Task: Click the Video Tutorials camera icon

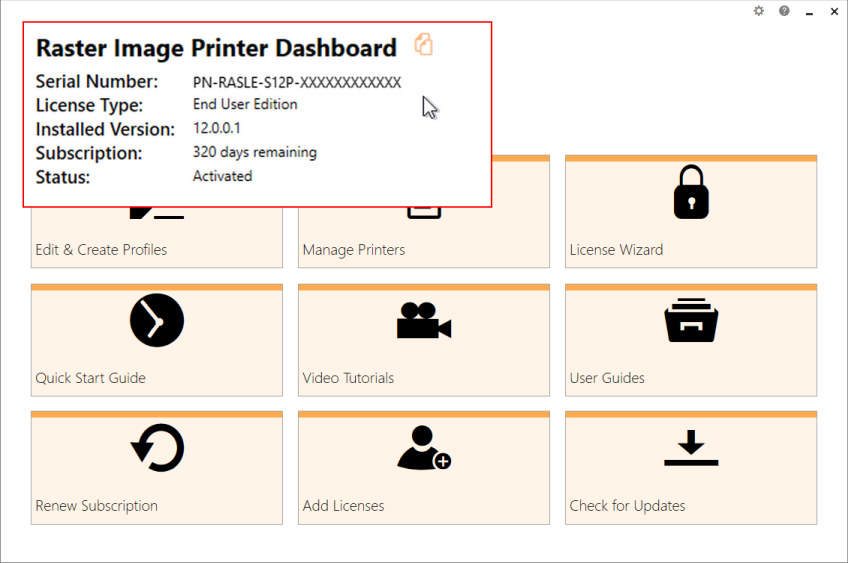Action: coord(424,320)
